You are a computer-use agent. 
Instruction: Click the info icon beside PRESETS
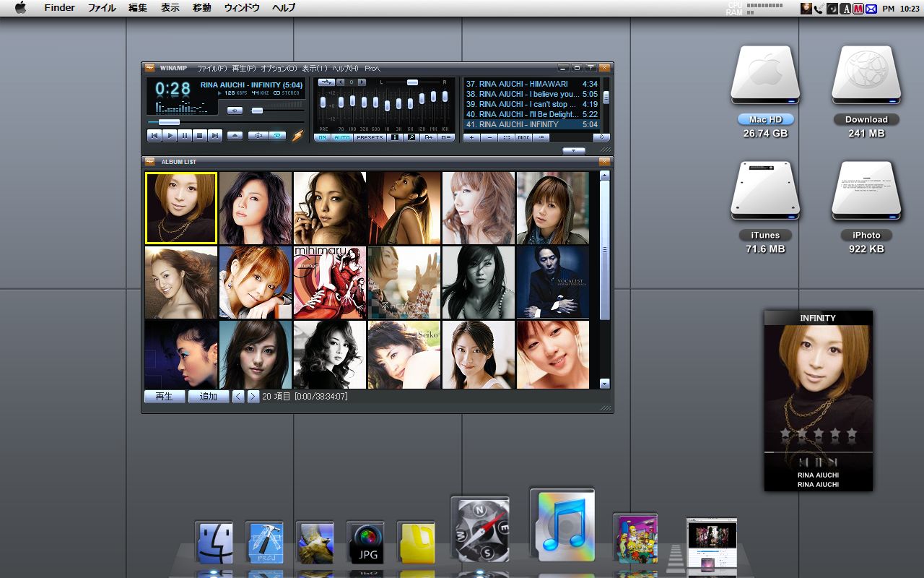click(395, 137)
